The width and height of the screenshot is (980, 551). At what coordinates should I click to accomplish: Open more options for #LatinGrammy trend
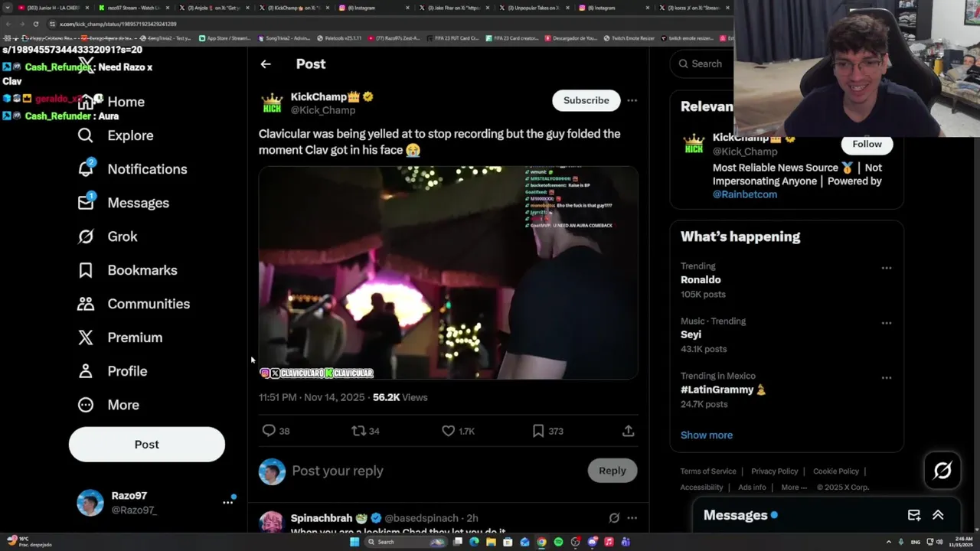[886, 377]
